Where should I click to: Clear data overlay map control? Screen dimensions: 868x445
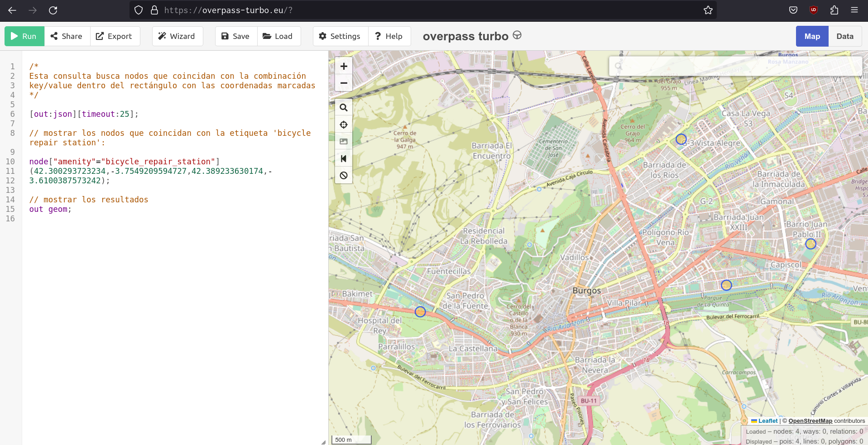(344, 176)
